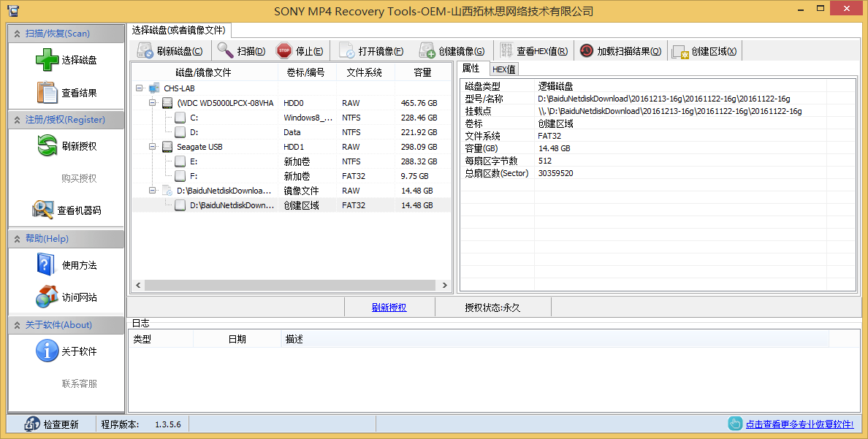View HEX values with the 查看HEX值 icon
Image resolution: width=868 pixels, height=439 pixels.
pos(506,50)
